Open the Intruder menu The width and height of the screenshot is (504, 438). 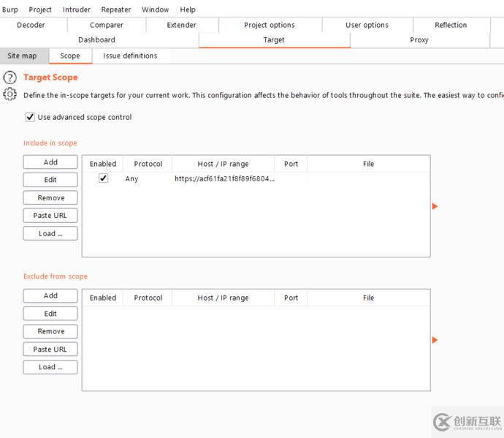[76, 10]
